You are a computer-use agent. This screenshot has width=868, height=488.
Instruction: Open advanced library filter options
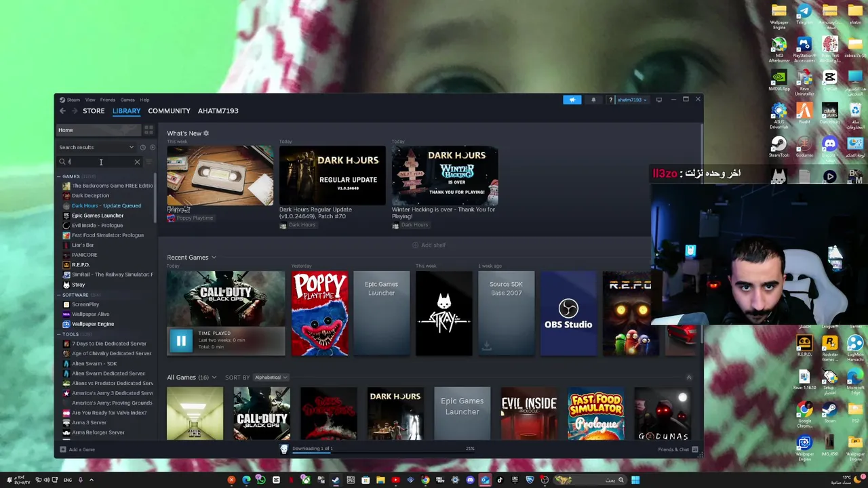tap(149, 162)
